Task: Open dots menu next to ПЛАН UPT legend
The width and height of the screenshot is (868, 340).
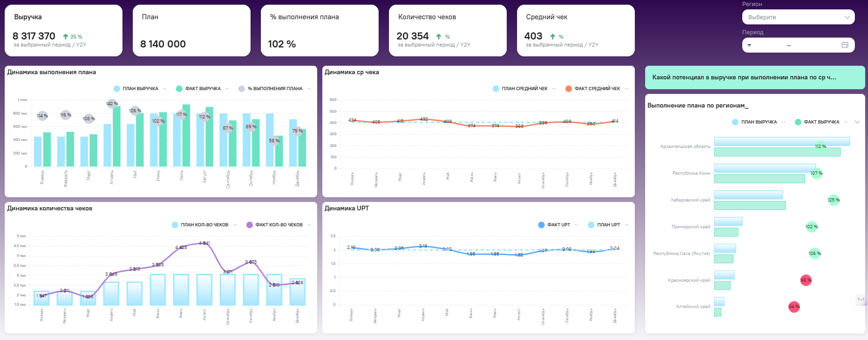Action: [x=627, y=225]
